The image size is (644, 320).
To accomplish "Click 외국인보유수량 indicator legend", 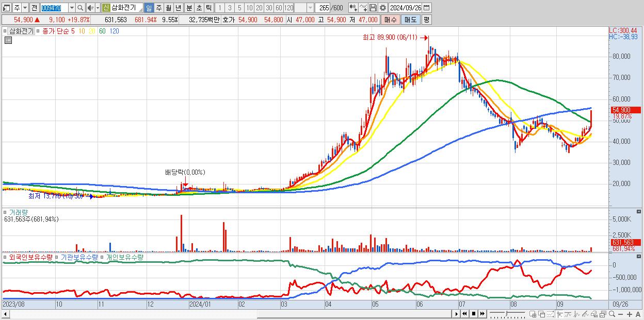I will pyautogui.click(x=30, y=257).
